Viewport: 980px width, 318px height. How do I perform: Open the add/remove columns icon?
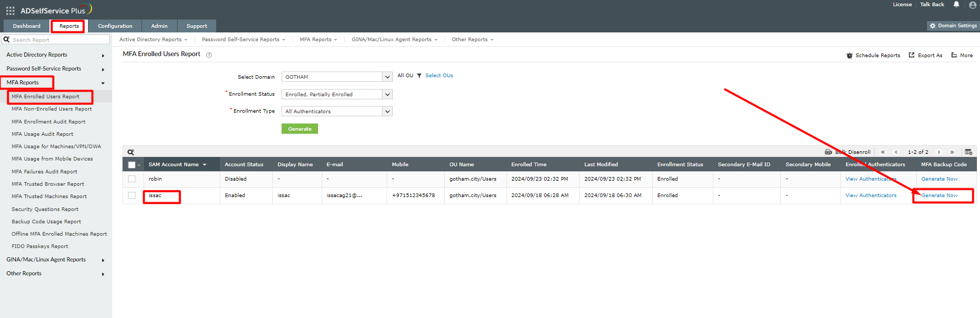point(968,152)
